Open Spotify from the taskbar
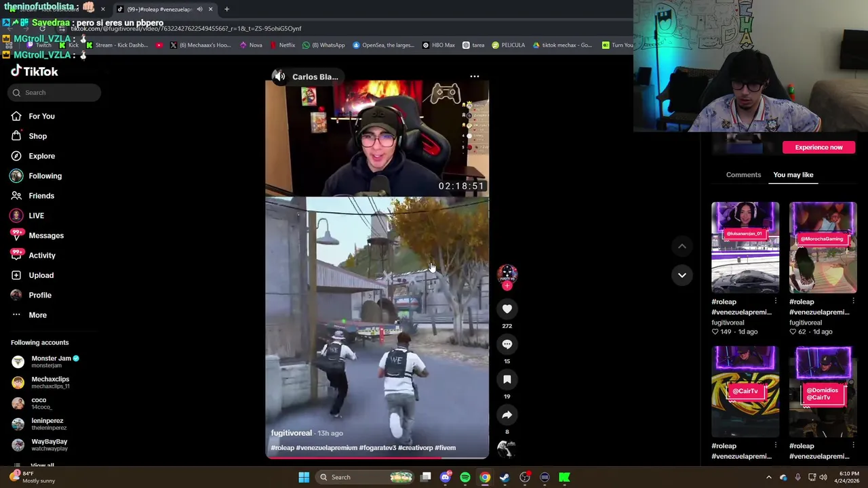This screenshot has width=868, height=488. (x=465, y=477)
